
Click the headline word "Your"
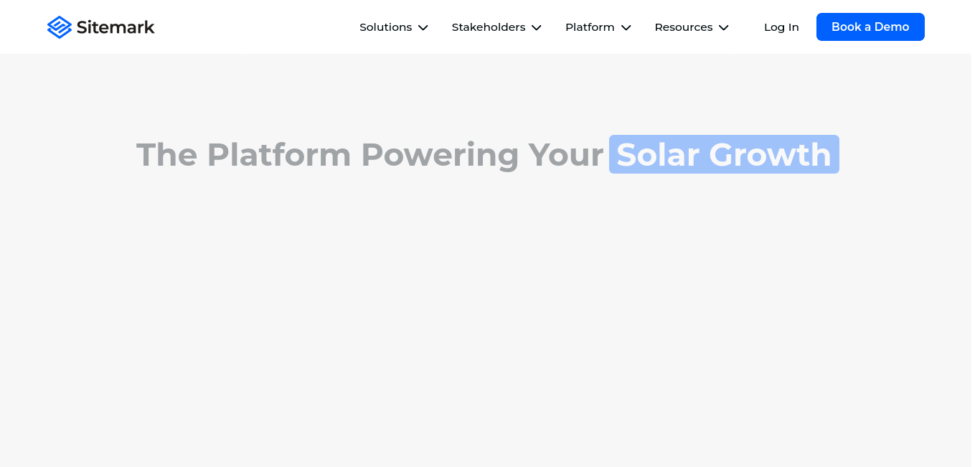(x=566, y=155)
